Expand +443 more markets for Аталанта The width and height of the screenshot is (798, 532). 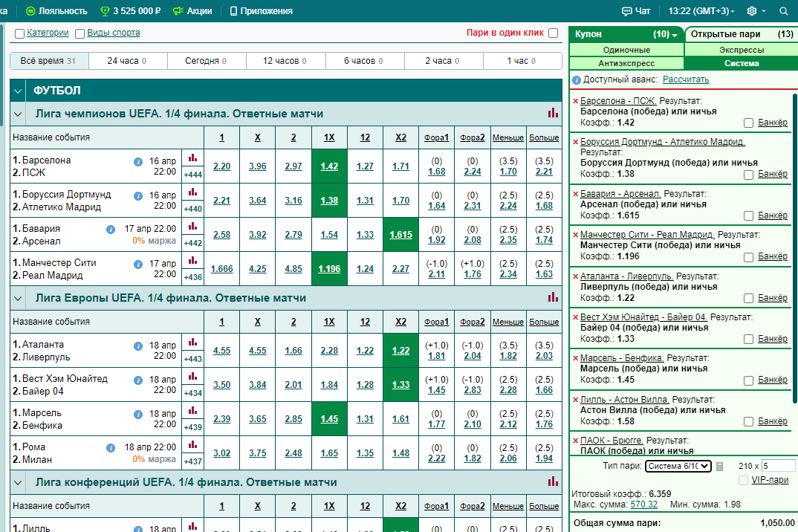tap(193, 359)
